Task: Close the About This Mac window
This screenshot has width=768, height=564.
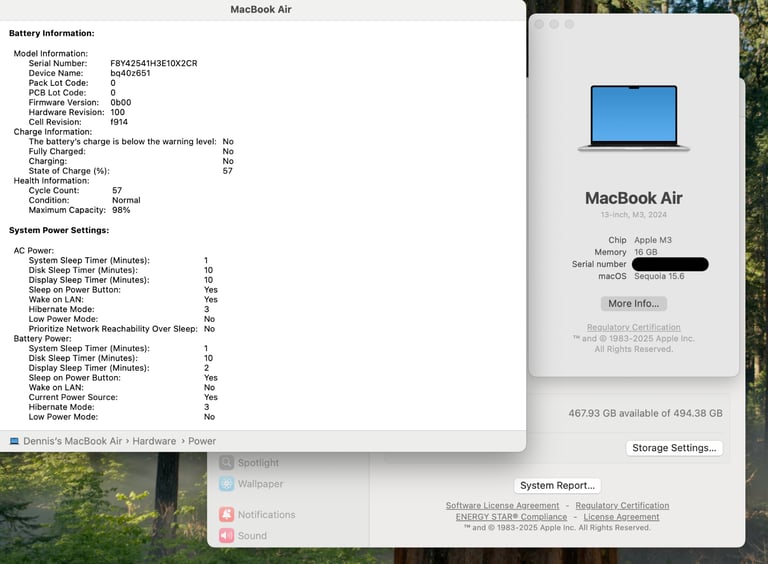Action: point(539,24)
